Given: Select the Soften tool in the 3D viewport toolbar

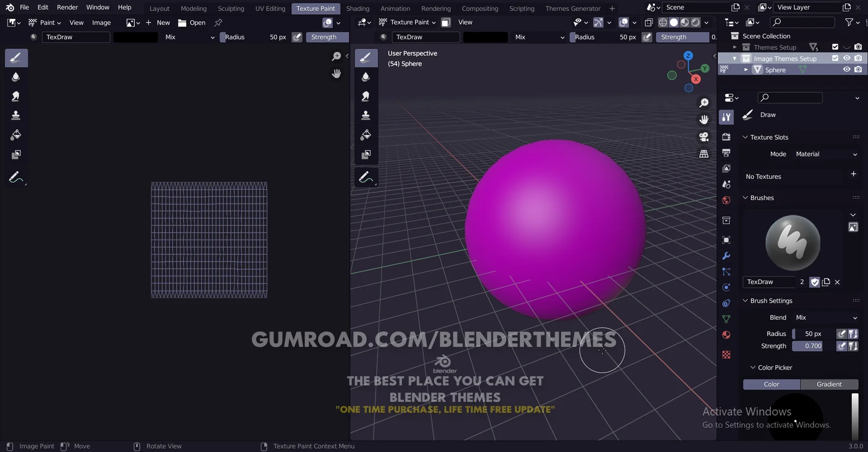Looking at the screenshot, I should click(x=366, y=77).
